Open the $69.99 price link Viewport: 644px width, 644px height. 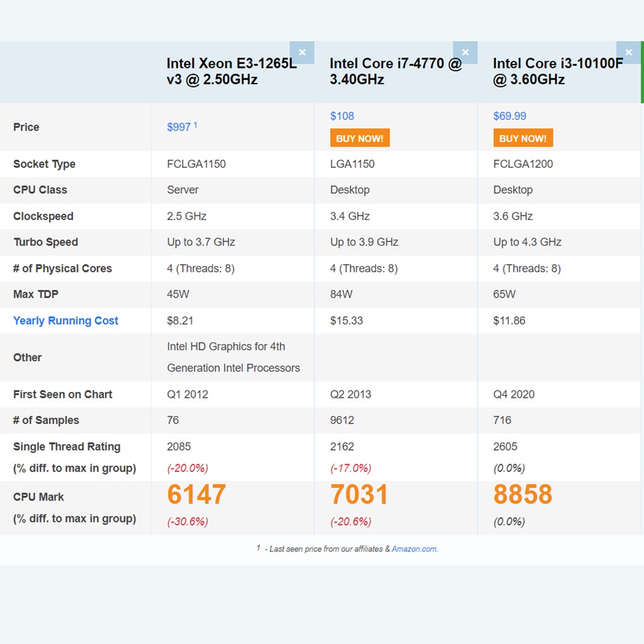point(509,116)
